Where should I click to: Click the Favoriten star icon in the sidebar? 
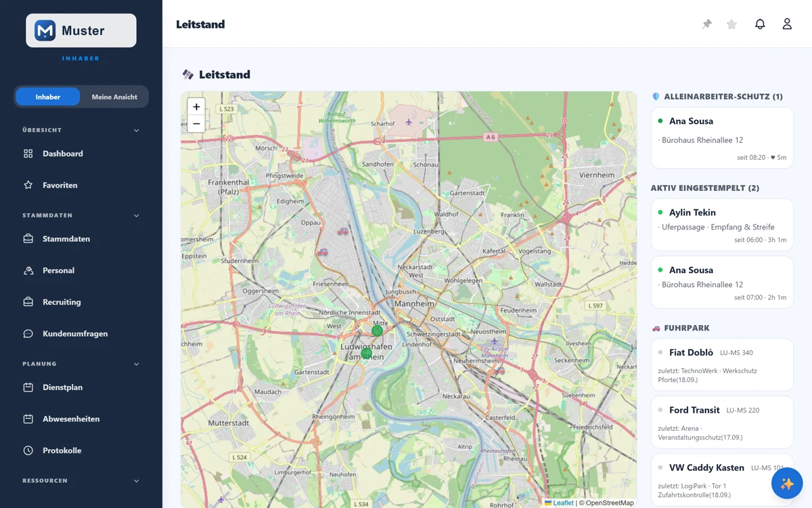(28, 185)
